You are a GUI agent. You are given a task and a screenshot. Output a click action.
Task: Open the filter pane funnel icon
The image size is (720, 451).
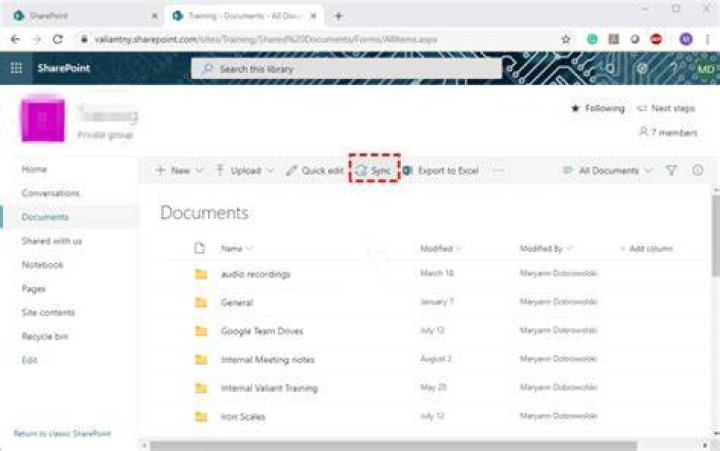(671, 170)
